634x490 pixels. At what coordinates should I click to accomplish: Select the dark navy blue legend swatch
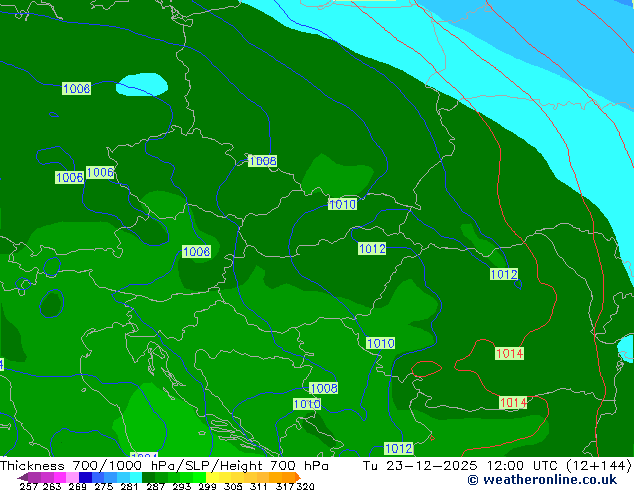point(85,477)
